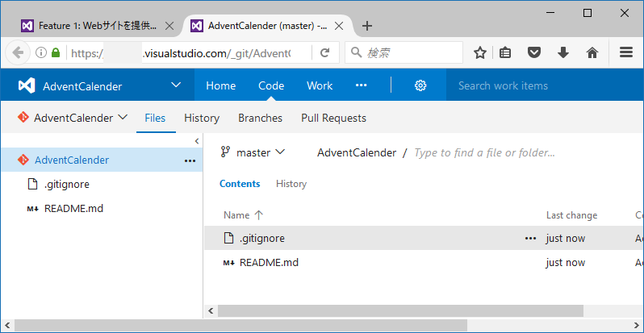Open a new browser tab

click(366, 26)
